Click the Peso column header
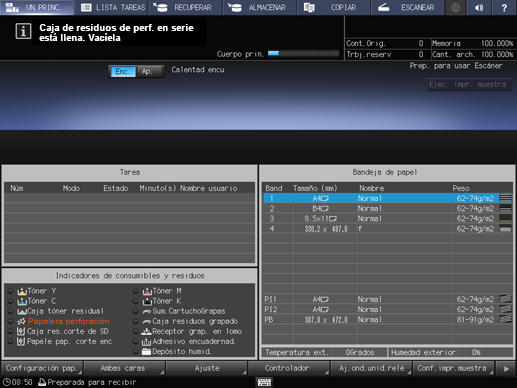Screen dimensions: 517x388 click(461, 188)
